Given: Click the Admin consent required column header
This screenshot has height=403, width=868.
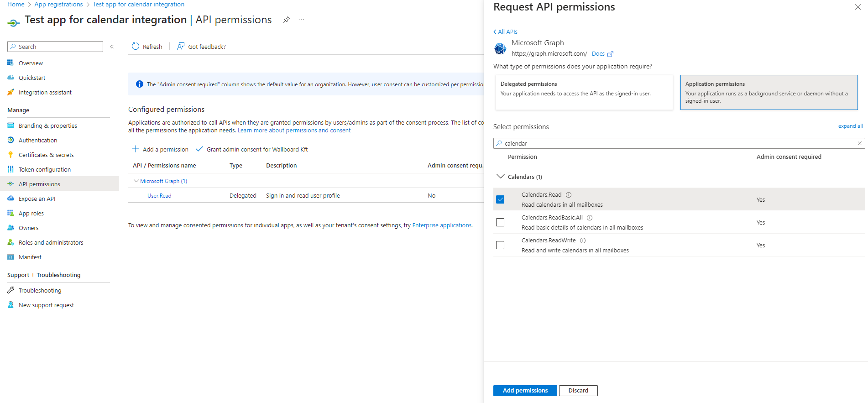Looking at the screenshot, I should tap(789, 157).
